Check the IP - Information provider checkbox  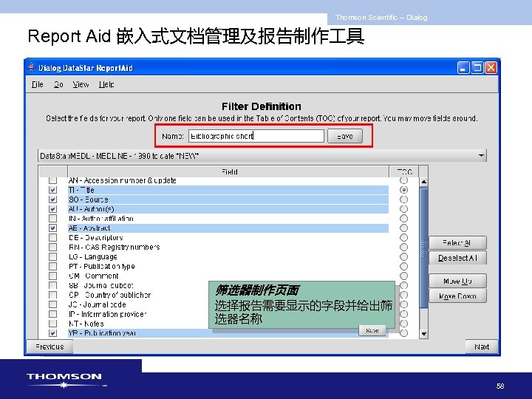[x=52, y=314]
